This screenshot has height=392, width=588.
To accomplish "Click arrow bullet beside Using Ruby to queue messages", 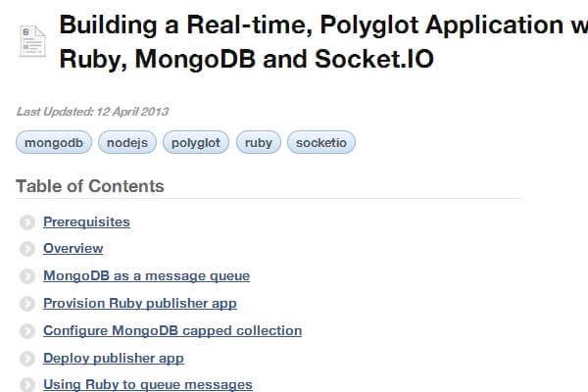I will 26,386.
